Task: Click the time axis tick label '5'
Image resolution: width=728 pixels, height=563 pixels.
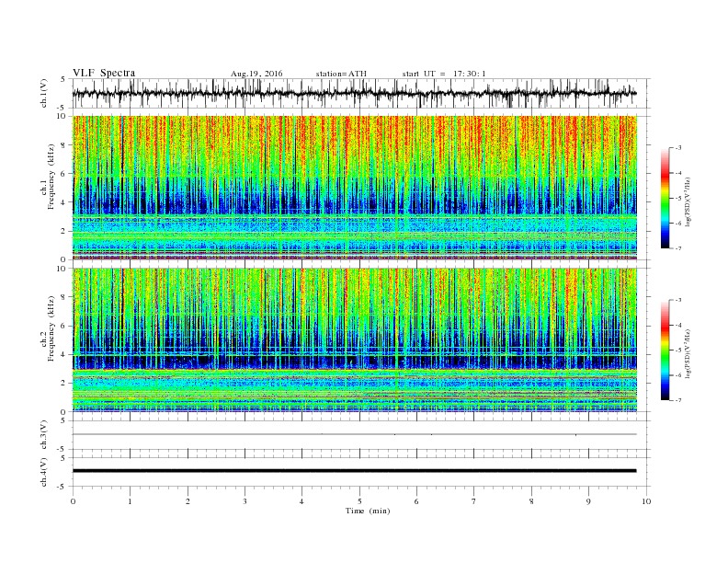Action: pyautogui.click(x=359, y=501)
